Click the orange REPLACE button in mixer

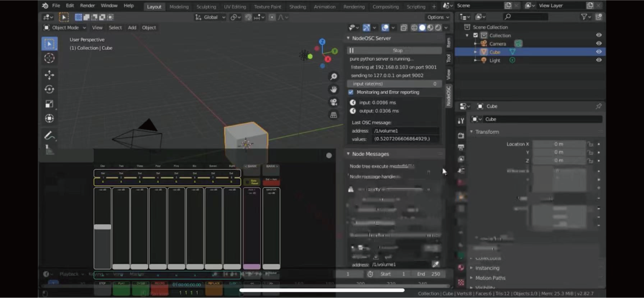point(214,287)
